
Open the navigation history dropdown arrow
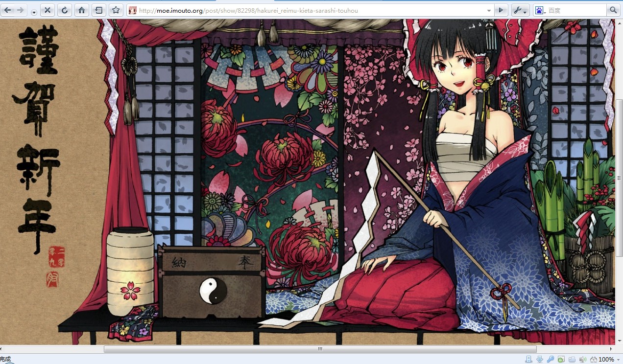pos(34,12)
